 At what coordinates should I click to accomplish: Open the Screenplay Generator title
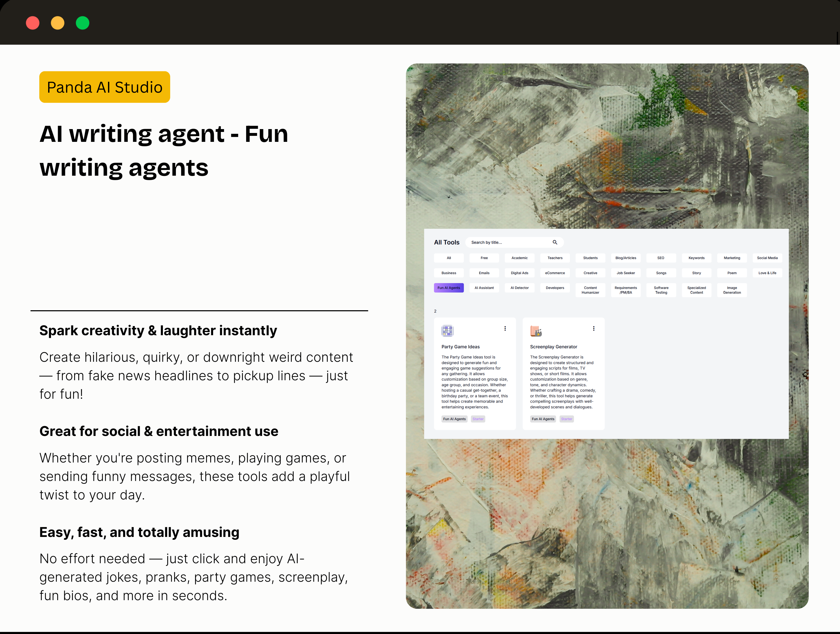(553, 347)
